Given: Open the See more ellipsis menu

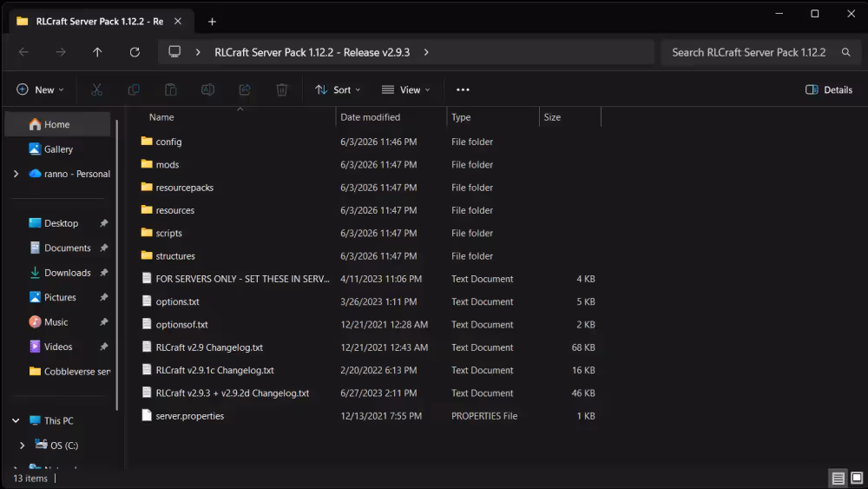Looking at the screenshot, I should coord(463,89).
